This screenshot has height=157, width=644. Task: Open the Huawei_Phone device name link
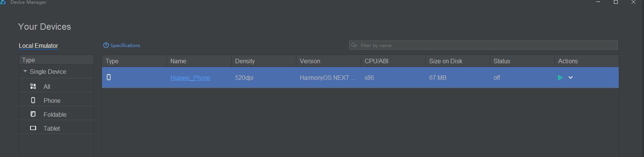click(x=190, y=78)
